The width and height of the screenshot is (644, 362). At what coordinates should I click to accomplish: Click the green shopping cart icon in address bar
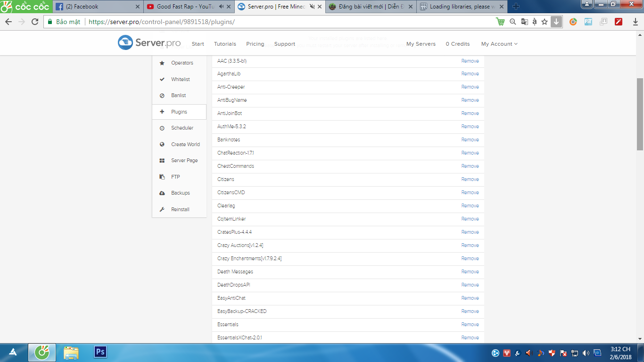500,22
